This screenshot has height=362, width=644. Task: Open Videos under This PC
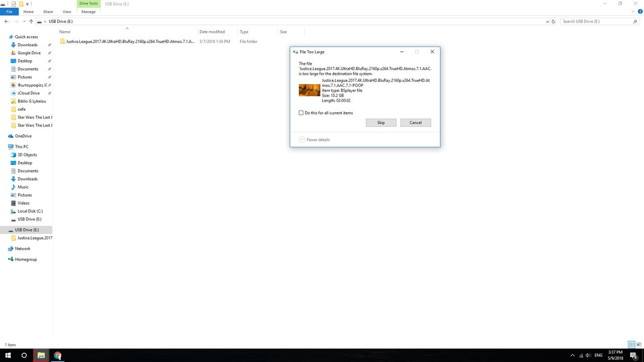[24, 203]
